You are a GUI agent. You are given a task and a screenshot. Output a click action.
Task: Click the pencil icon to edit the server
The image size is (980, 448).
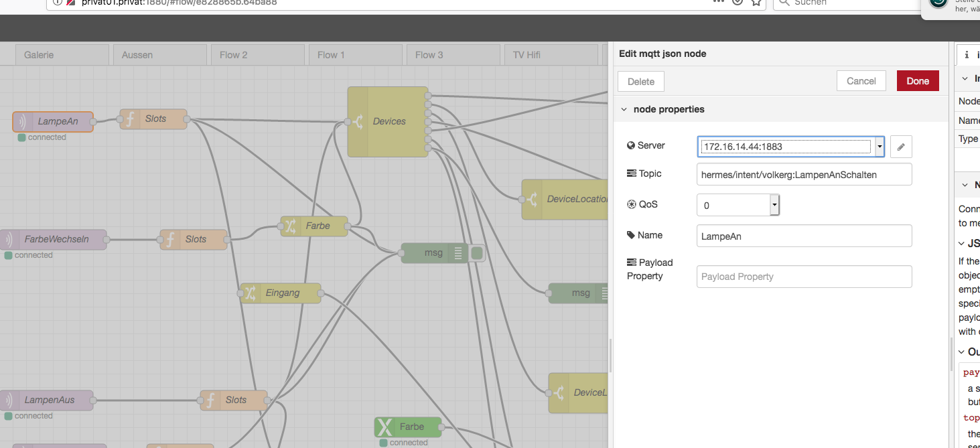(901, 147)
